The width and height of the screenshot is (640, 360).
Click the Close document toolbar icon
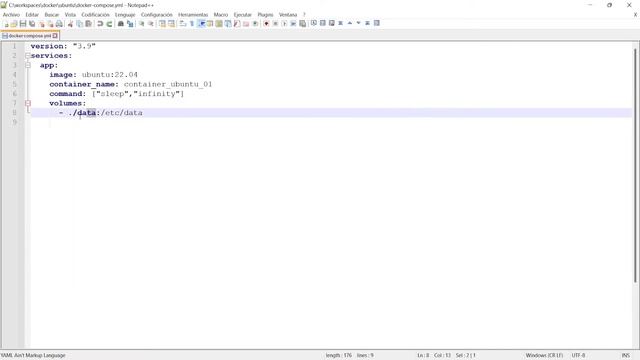click(41, 24)
